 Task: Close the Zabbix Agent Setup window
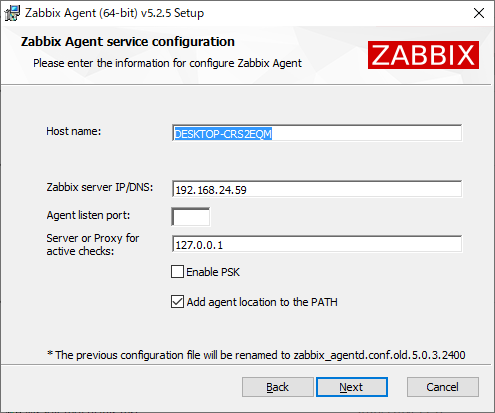point(479,13)
